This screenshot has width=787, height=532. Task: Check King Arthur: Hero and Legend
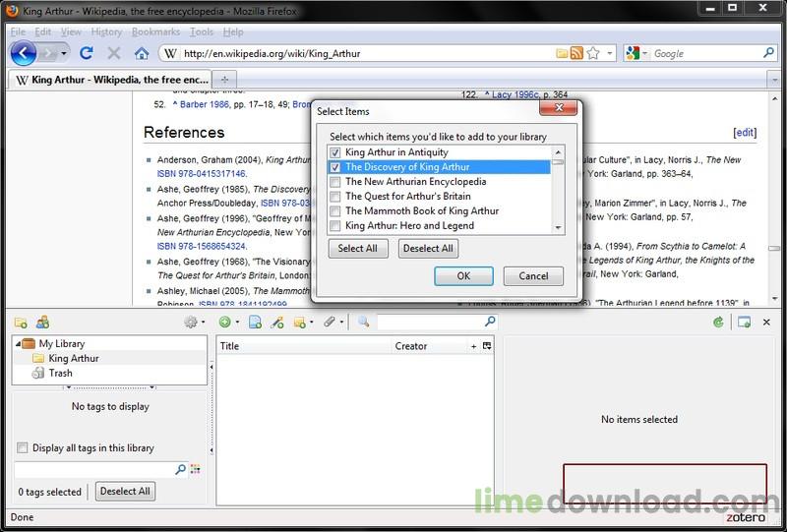click(335, 226)
